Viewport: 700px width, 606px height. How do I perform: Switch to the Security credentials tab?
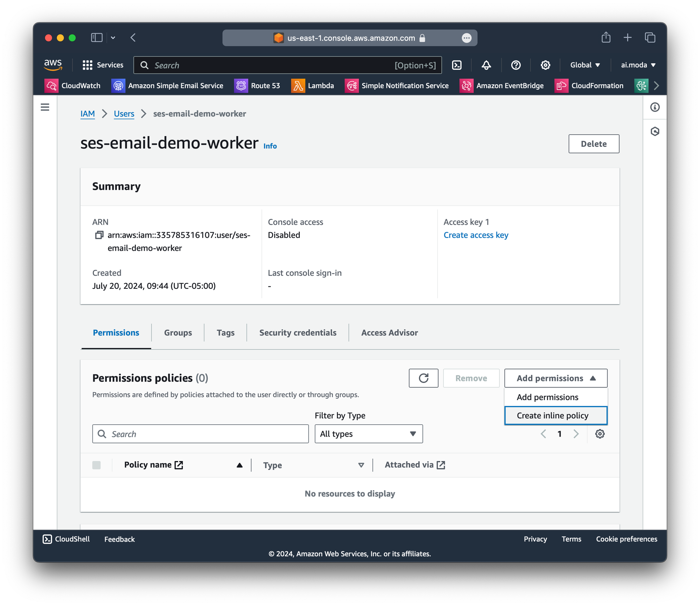point(297,333)
